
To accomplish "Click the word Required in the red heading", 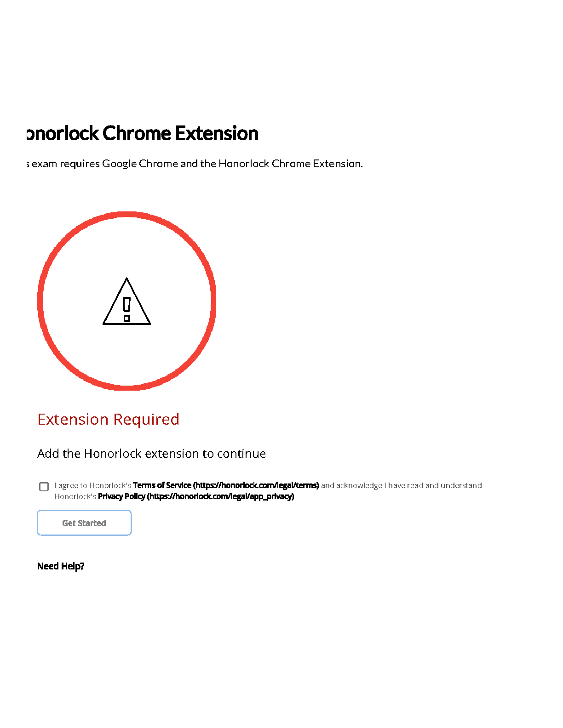I will click(146, 420).
